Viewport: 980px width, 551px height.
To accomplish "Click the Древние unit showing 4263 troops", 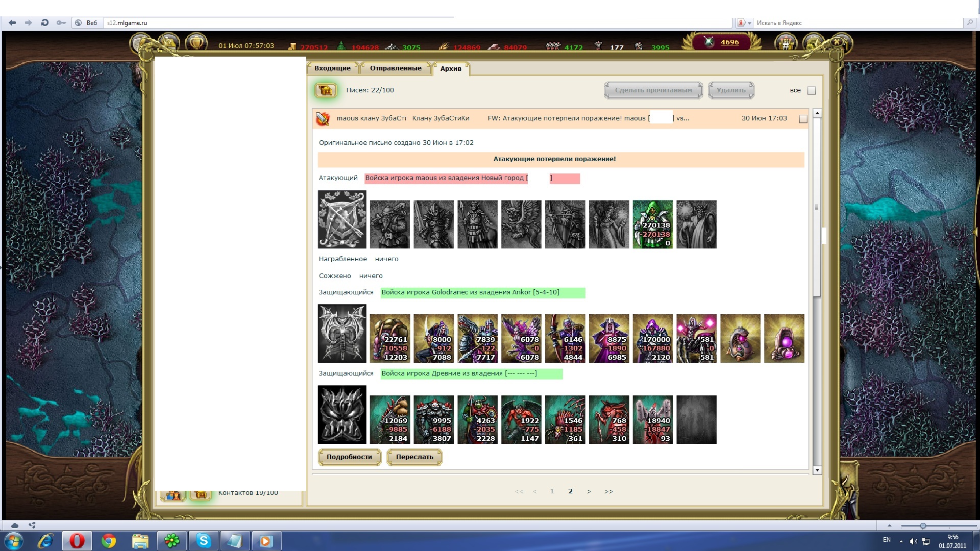I will [x=478, y=420].
